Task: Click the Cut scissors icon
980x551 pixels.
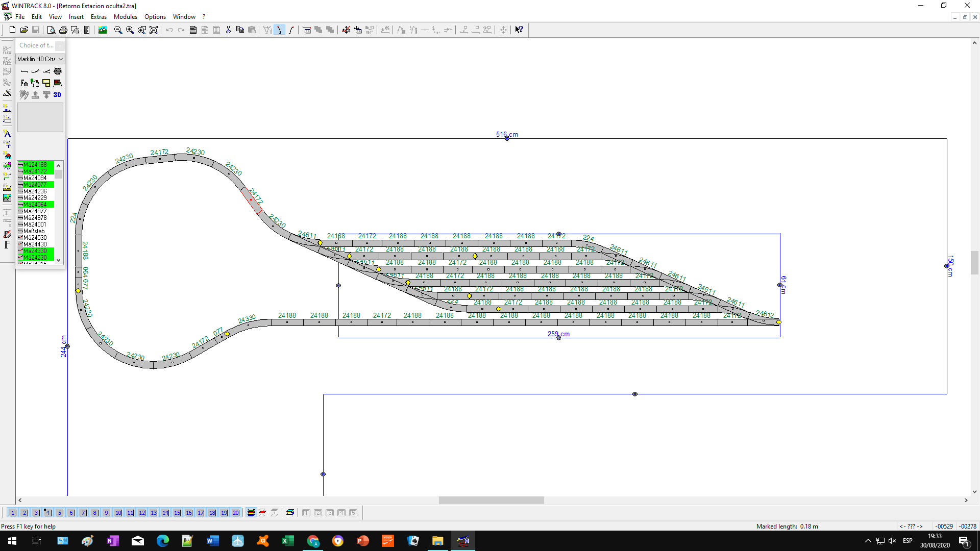Action: [x=228, y=30]
